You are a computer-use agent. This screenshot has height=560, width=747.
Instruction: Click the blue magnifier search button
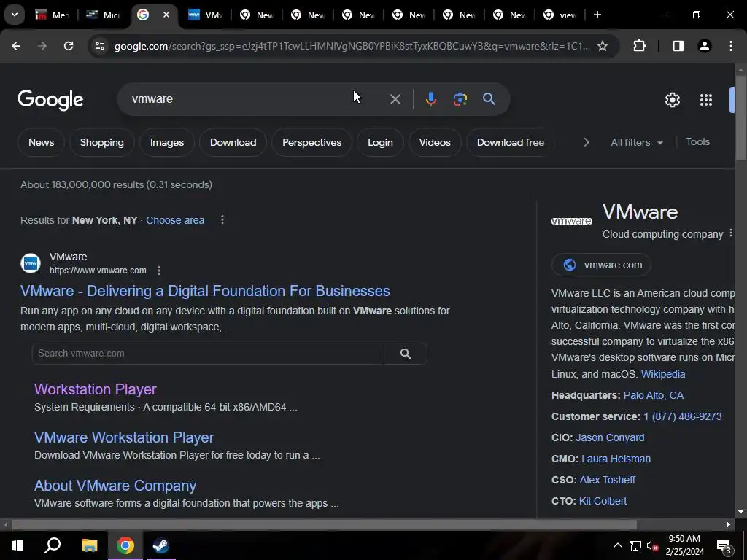coord(489,99)
